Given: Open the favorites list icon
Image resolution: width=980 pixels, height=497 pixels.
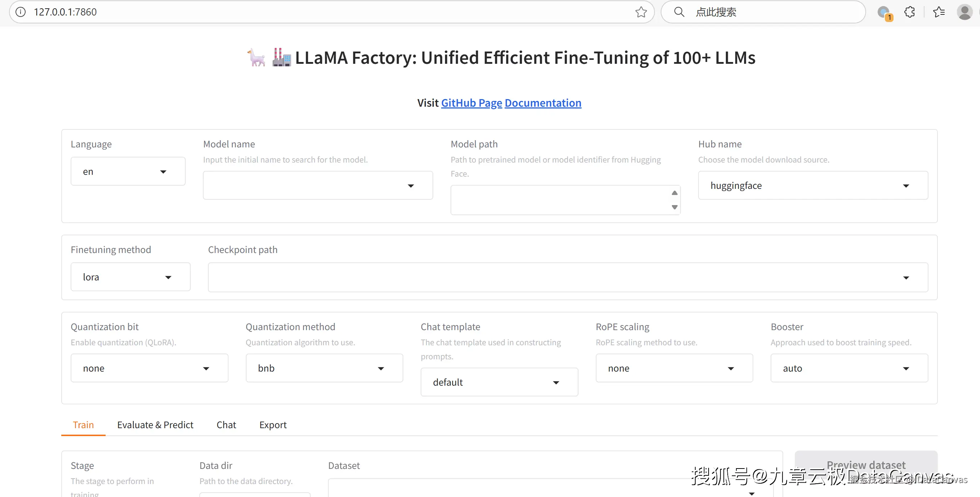Looking at the screenshot, I should coord(939,12).
